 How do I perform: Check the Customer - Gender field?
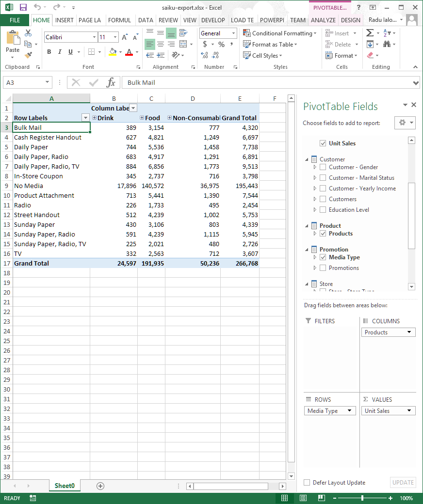click(323, 167)
